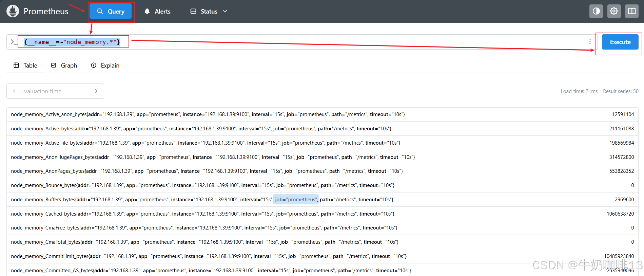644x276 pixels.
Task: Click the Table tab grid icon
Action: point(16,65)
